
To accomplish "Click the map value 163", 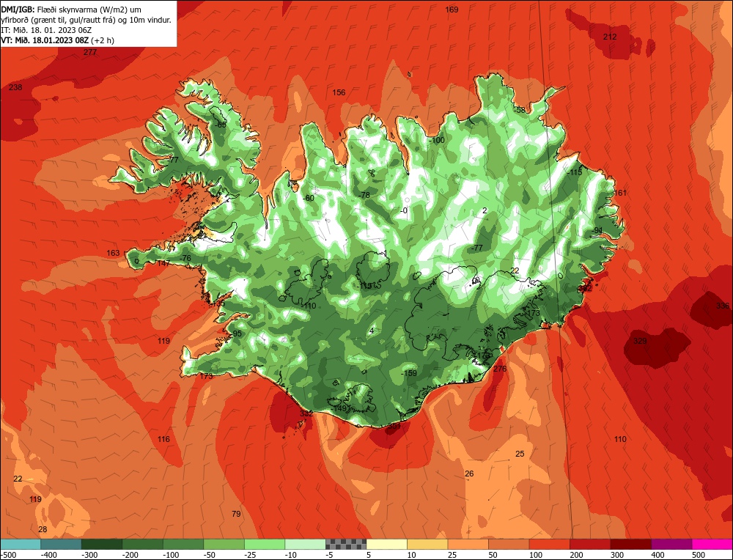I will (x=113, y=253).
